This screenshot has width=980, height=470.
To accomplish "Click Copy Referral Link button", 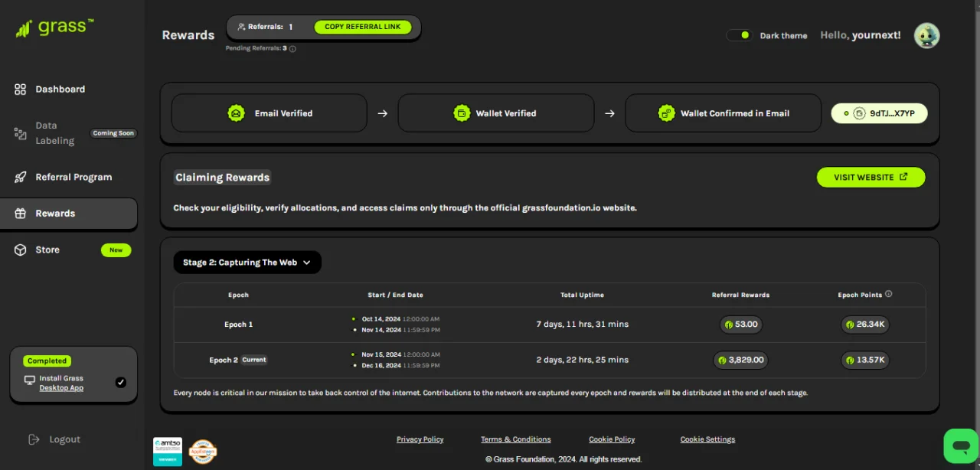I will [362, 27].
